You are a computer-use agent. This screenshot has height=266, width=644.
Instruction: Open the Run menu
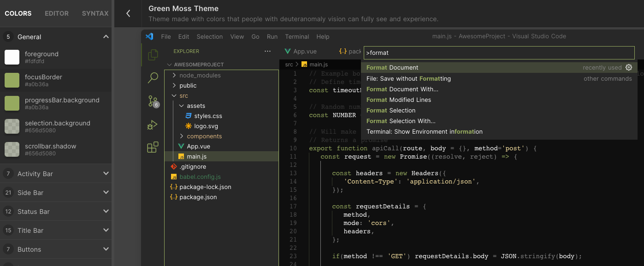272,36
